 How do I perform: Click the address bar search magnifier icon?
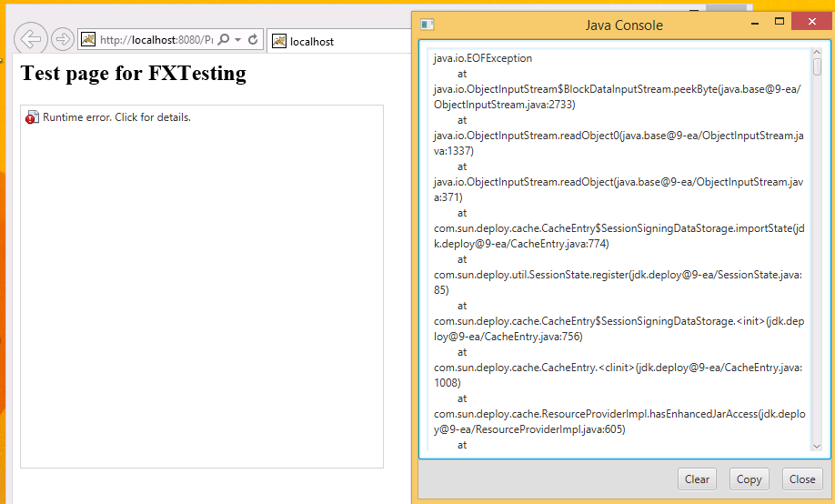(224, 39)
